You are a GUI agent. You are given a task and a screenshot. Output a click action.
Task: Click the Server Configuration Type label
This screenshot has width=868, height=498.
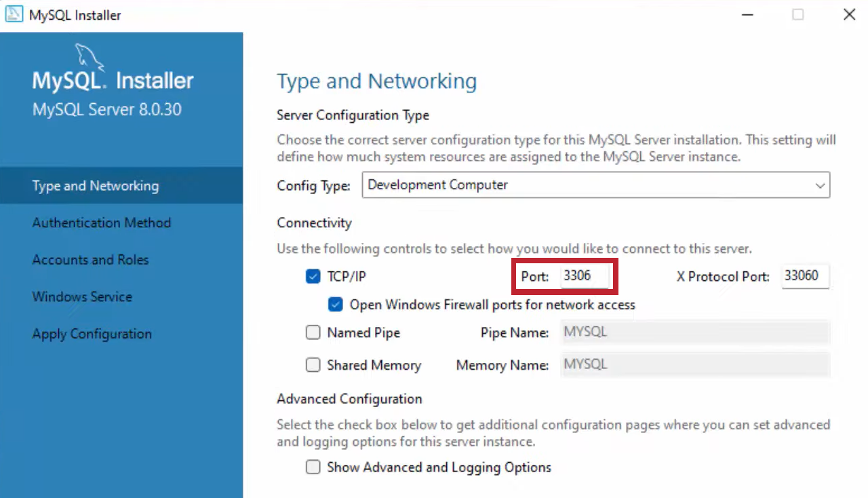353,115
